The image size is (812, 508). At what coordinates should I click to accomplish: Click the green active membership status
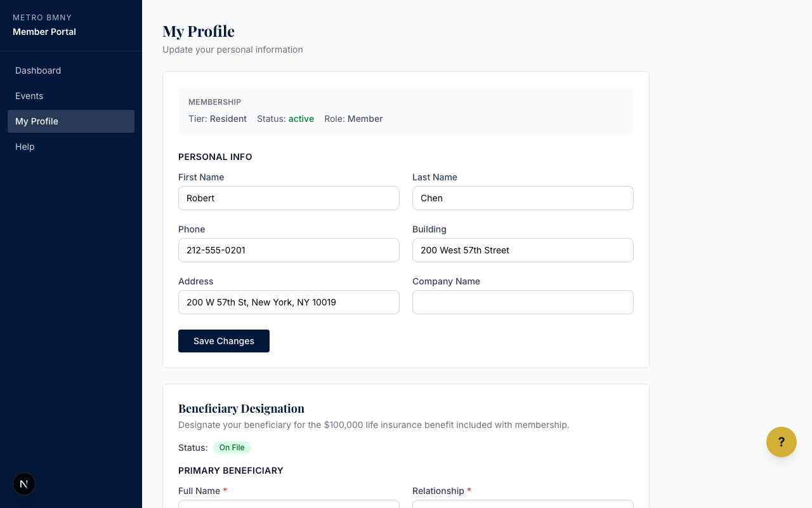click(x=301, y=119)
